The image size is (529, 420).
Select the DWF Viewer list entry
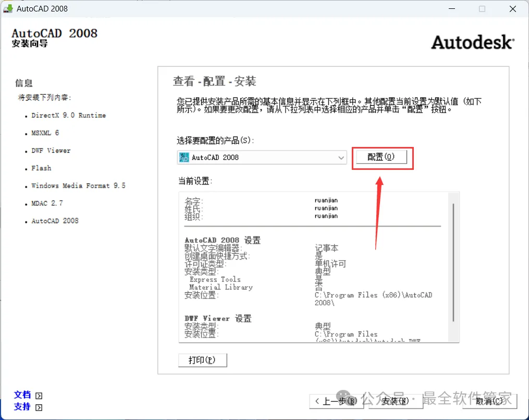coord(51,151)
